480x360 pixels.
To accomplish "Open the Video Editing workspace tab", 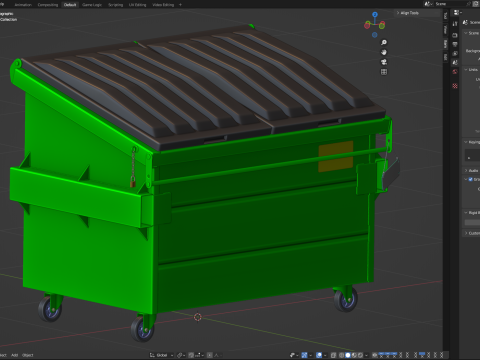I will click(x=163, y=5).
